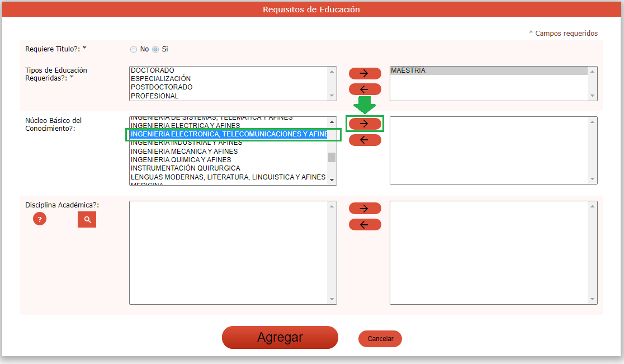Move highlighted Núcleo Básico item right

[x=365, y=124]
